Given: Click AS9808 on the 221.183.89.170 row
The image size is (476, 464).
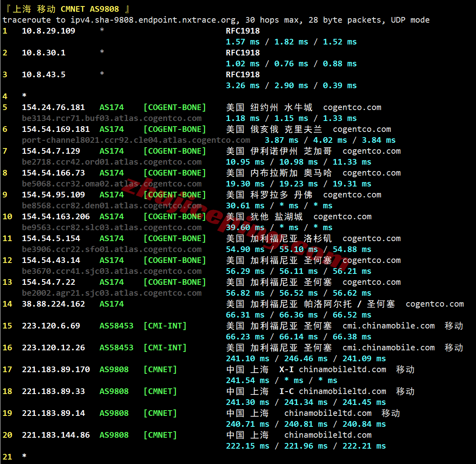Looking at the screenshot, I should click(114, 370).
